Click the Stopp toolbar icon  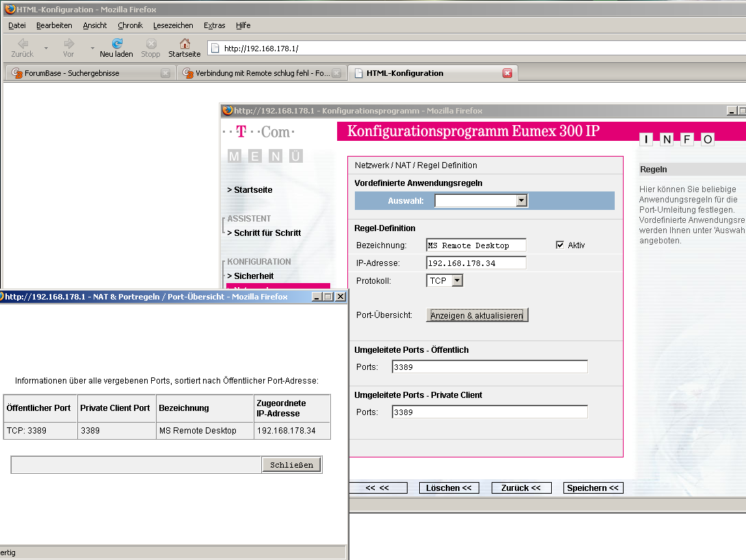click(151, 44)
